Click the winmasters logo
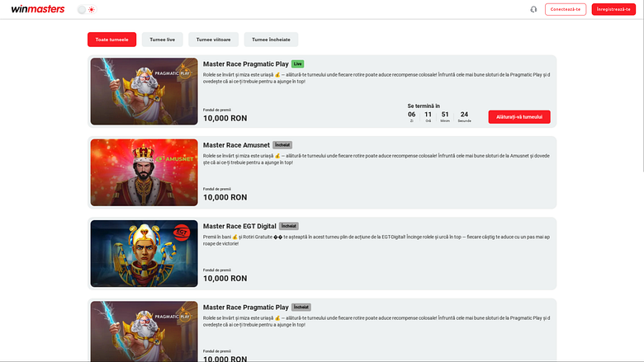Image resolution: width=644 pixels, height=362 pixels. point(38,9)
